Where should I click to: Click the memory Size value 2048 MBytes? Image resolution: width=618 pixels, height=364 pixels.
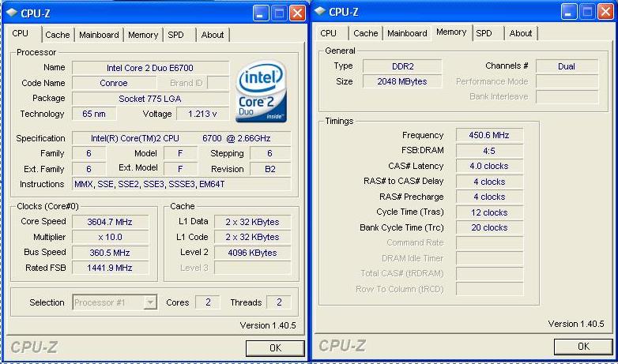coord(402,81)
